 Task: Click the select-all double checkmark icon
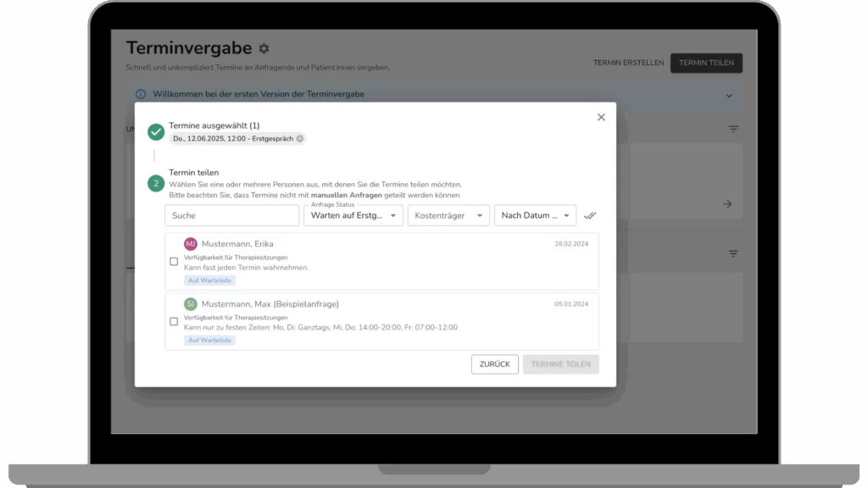(x=591, y=215)
